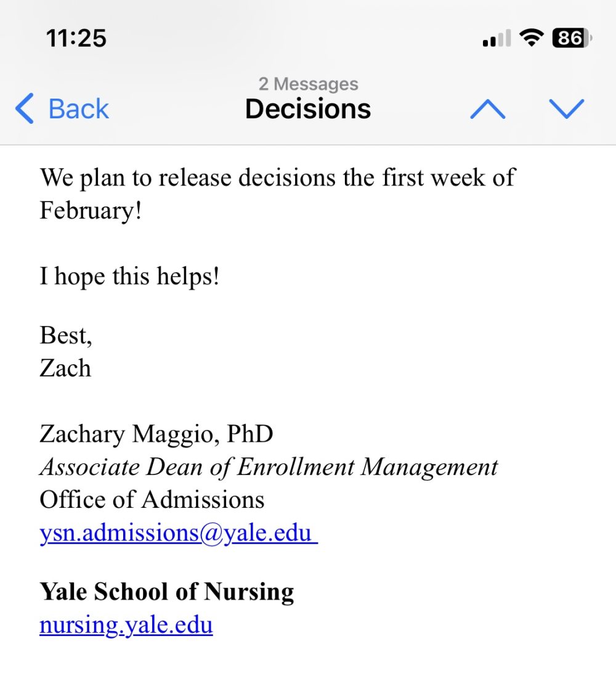
Task: Go to previous message with up arrow
Action: click(487, 108)
